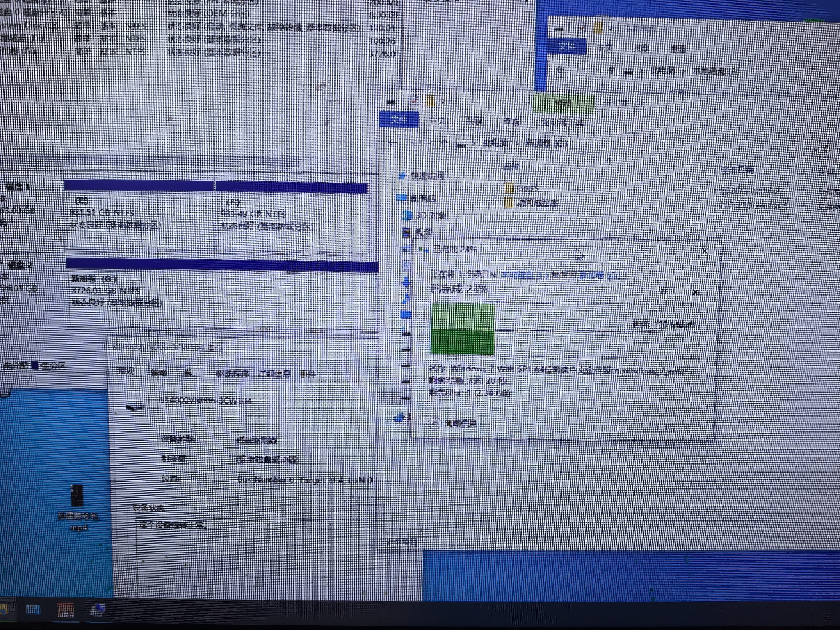Expand address bar history dropdown in G: window
The image size is (840, 630).
[816, 149]
